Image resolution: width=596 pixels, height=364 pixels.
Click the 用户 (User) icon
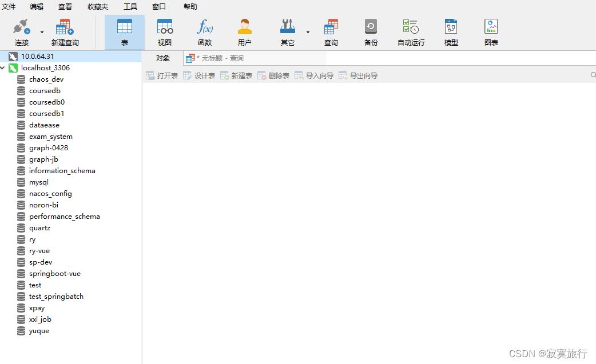coord(245,27)
